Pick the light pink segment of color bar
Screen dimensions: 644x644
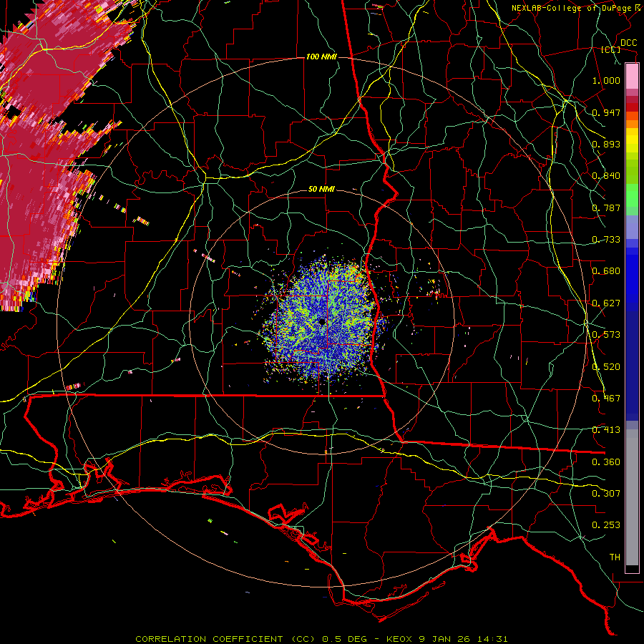coord(632,77)
